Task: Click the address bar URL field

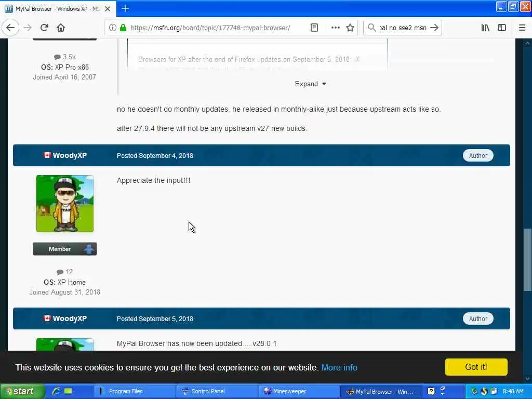Action: [x=210, y=28]
